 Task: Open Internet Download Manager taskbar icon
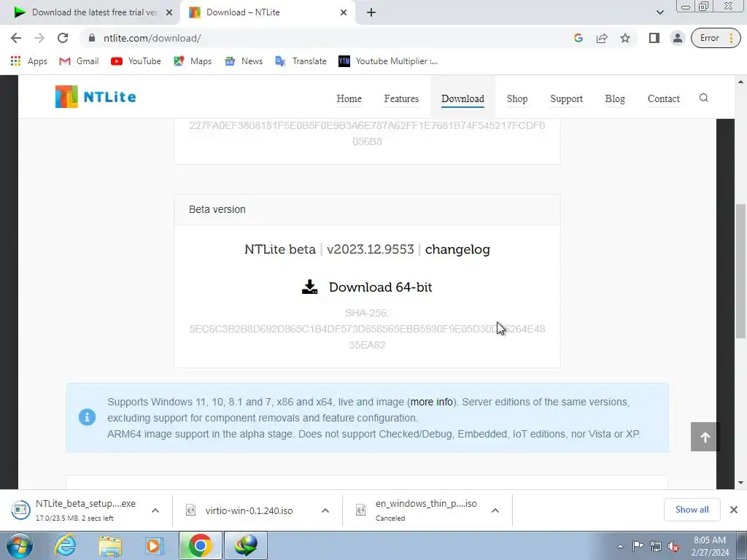pos(246,545)
